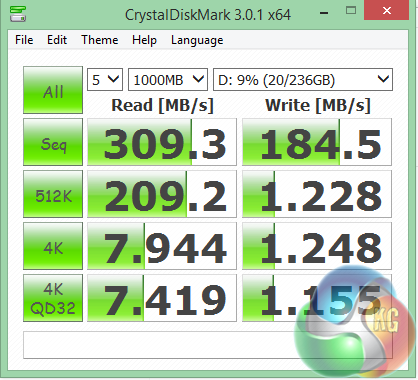Image resolution: width=418 pixels, height=380 pixels.
Task: Select the 4K QD32 write result 1.155
Action: point(317,298)
